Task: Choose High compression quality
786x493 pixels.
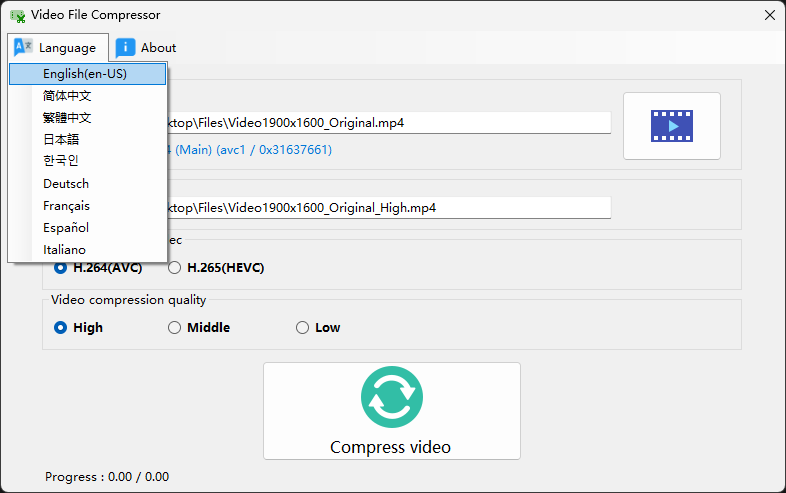Action: (x=78, y=327)
